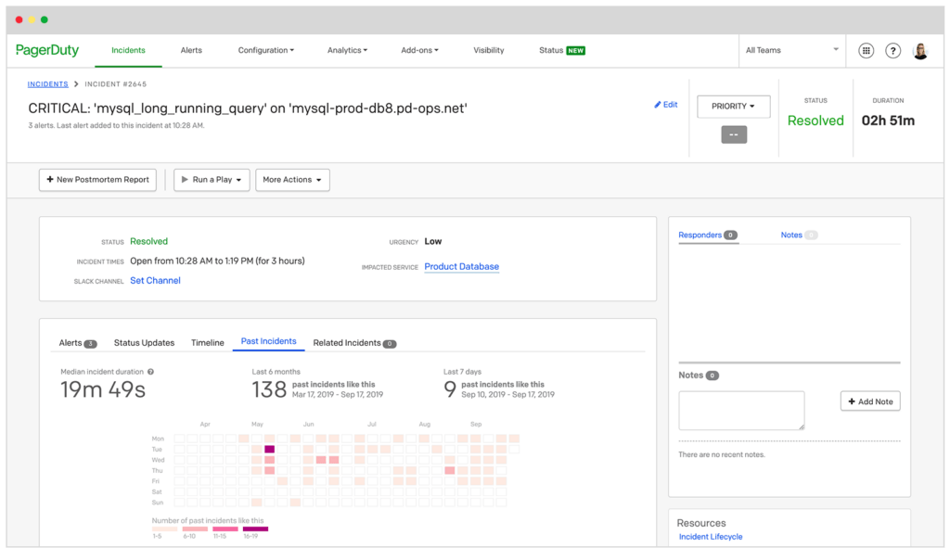The height and width of the screenshot is (560, 950).
Task: Go to the Incidents nav tab
Action: click(x=128, y=50)
